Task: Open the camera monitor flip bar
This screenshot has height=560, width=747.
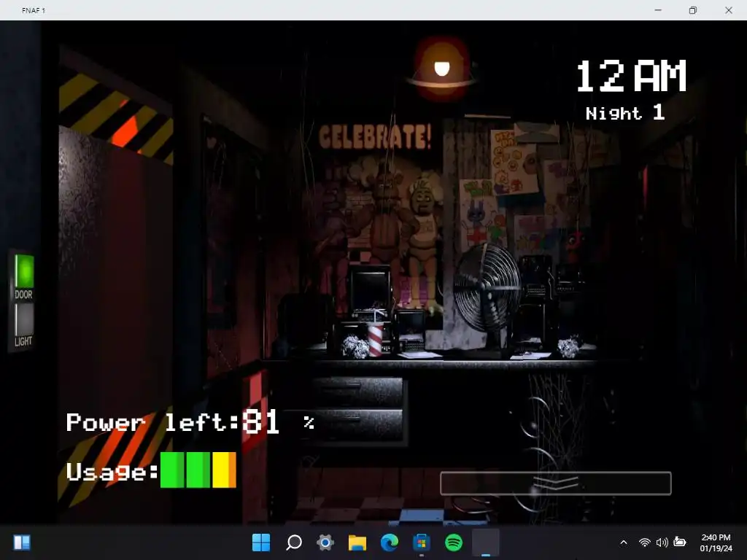Action: click(555, 483)
